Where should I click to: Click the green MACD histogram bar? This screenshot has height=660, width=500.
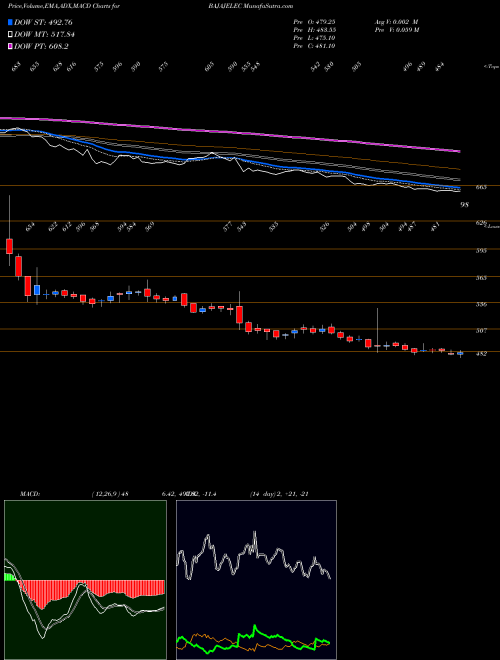coord(9,577)
